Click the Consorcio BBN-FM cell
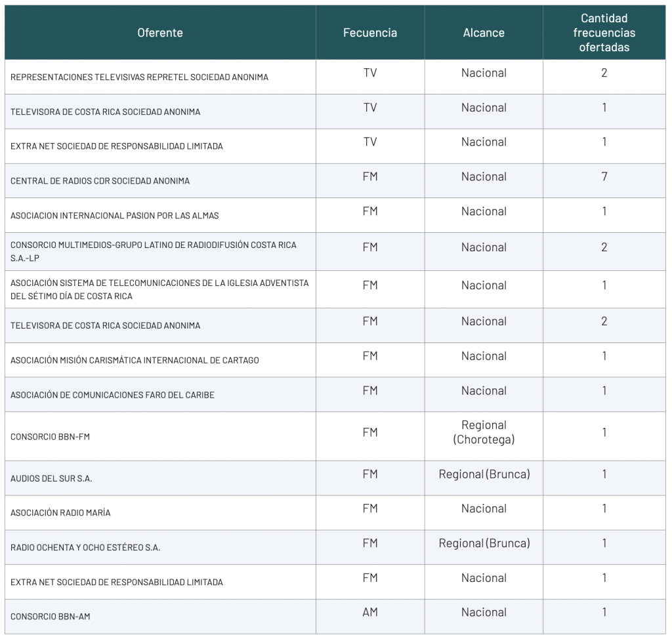 [x=50, y=437]
